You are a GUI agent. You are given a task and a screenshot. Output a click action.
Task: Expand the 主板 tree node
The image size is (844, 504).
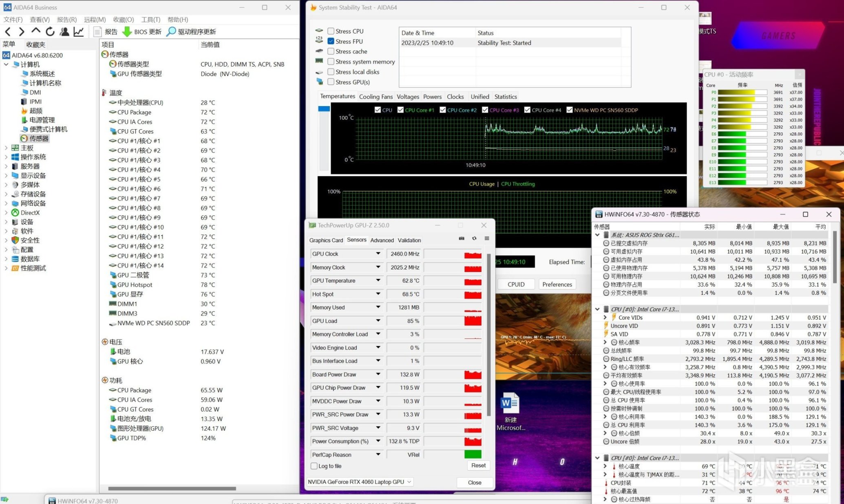6,148
